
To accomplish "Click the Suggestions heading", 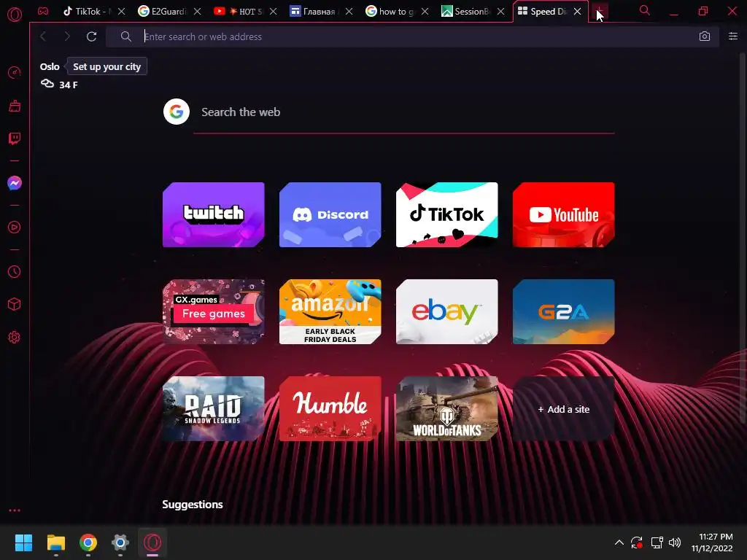I will tap(193, 505).
